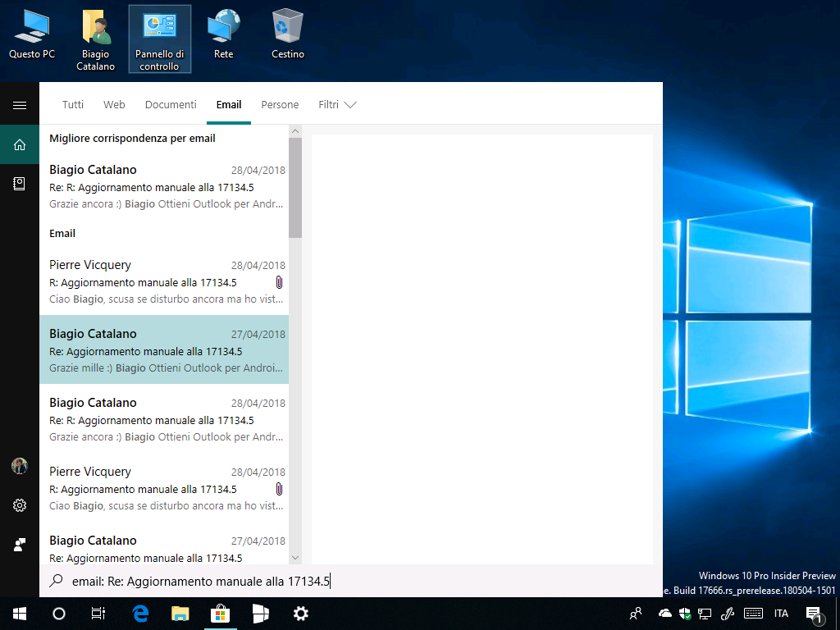Open the touch keyboard tray icon
The width and height of the screenshot is (840, 630).
(753, 614)
